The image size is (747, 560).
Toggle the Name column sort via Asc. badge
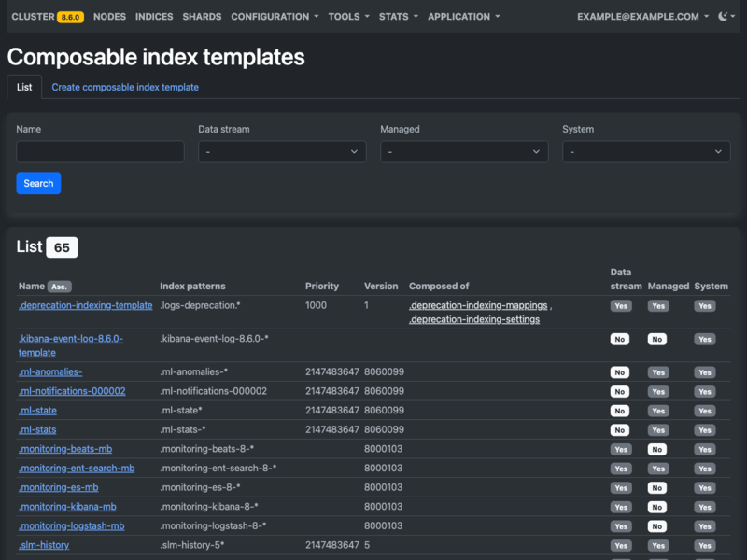pyautogui.click(x=58, y=287)
